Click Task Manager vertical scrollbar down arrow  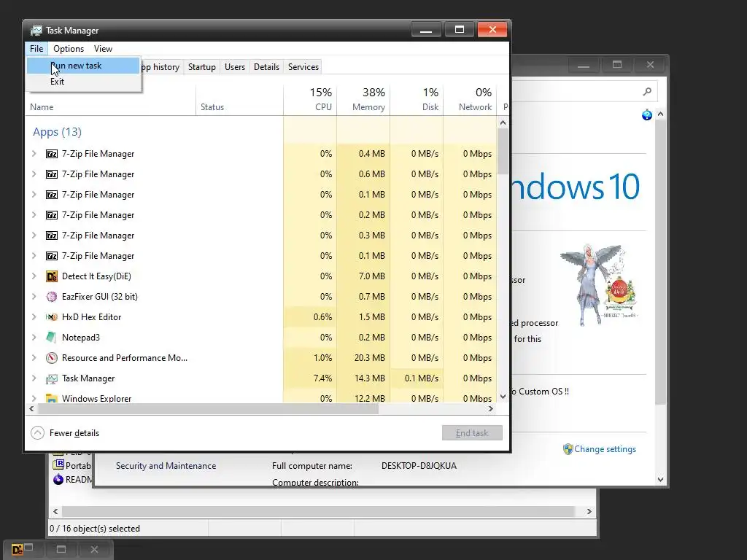coord(503,397)
